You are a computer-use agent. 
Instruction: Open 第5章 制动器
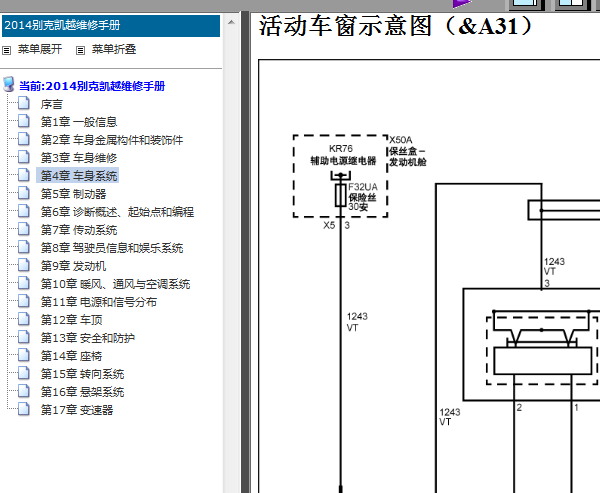click(73, 194)
